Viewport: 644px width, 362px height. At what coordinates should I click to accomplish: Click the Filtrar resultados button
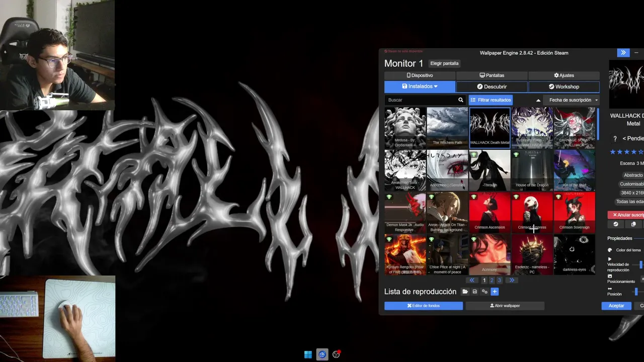(491, 100)
